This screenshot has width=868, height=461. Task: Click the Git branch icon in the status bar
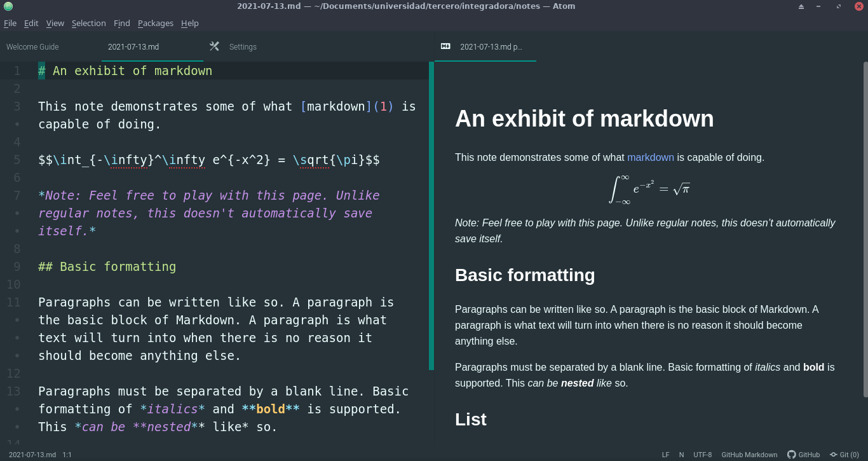[834, 455]
